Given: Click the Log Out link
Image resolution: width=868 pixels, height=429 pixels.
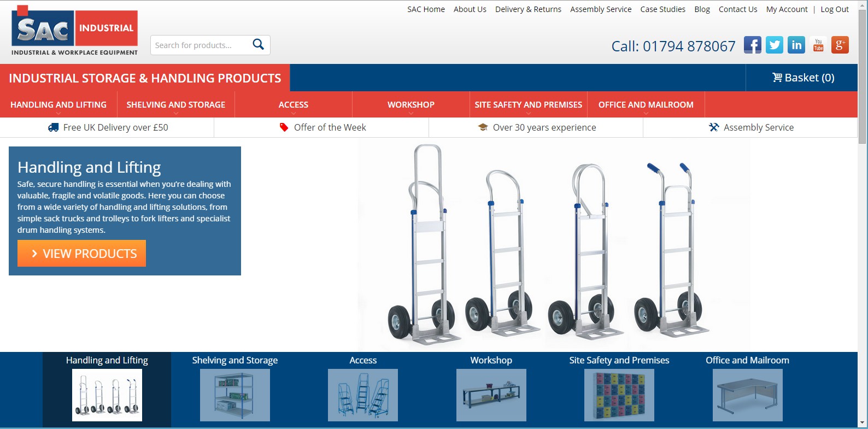Looking at the screenshot, I should (x=835, y=9).
